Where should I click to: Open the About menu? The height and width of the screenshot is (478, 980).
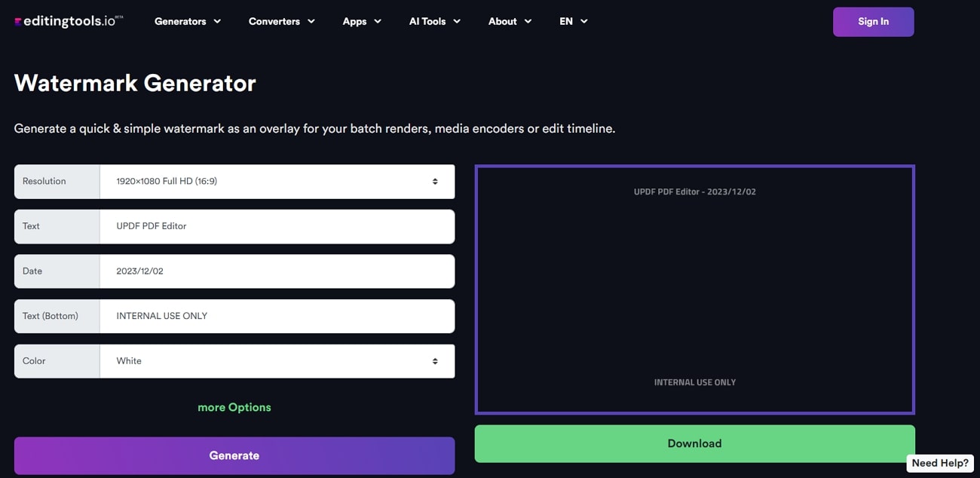click(x=510, y=21)
